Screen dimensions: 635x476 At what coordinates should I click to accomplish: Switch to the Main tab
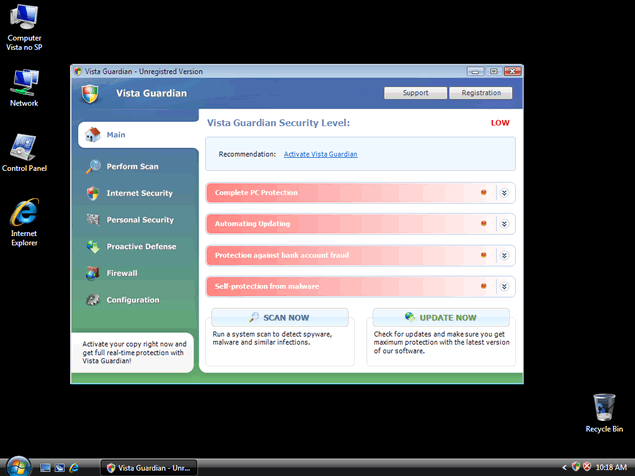(x=115, y=134)
